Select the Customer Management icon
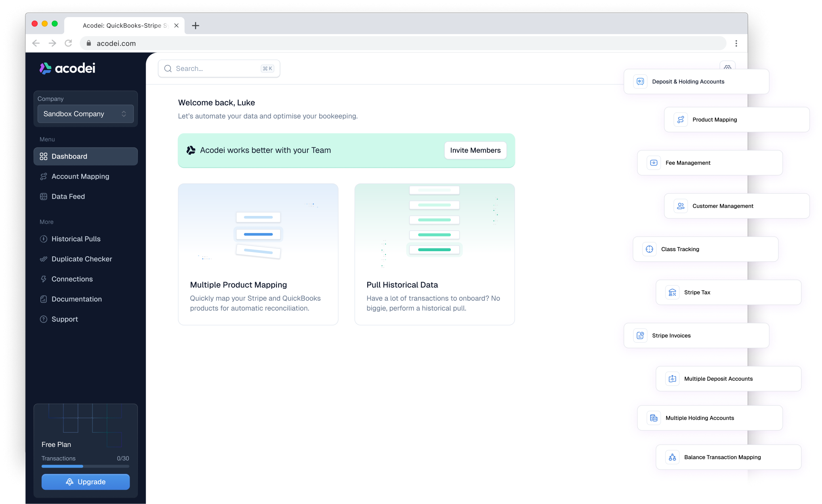The width and height of the screenshot is (822, 504). 680,206
